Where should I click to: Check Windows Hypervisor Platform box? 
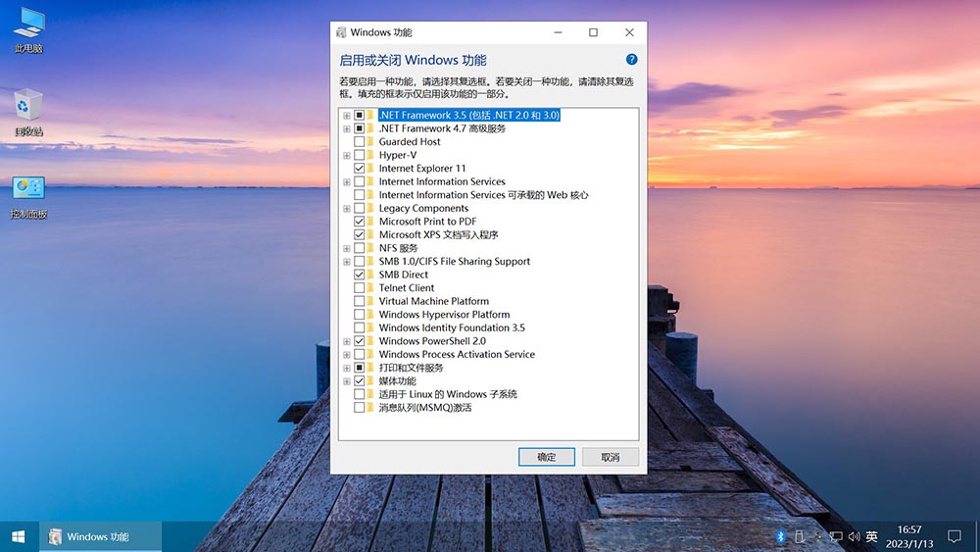[x=360, y=315]
